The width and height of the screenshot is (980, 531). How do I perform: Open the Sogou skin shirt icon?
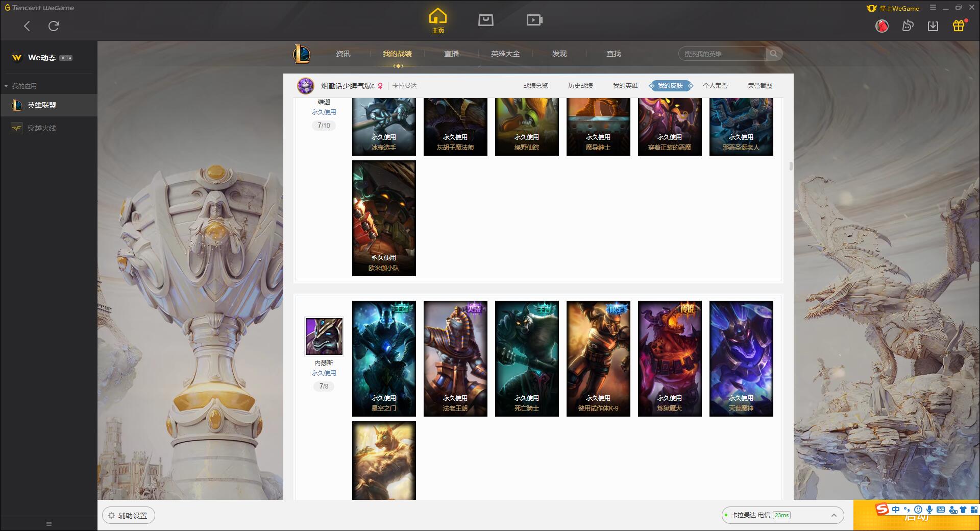963,509
